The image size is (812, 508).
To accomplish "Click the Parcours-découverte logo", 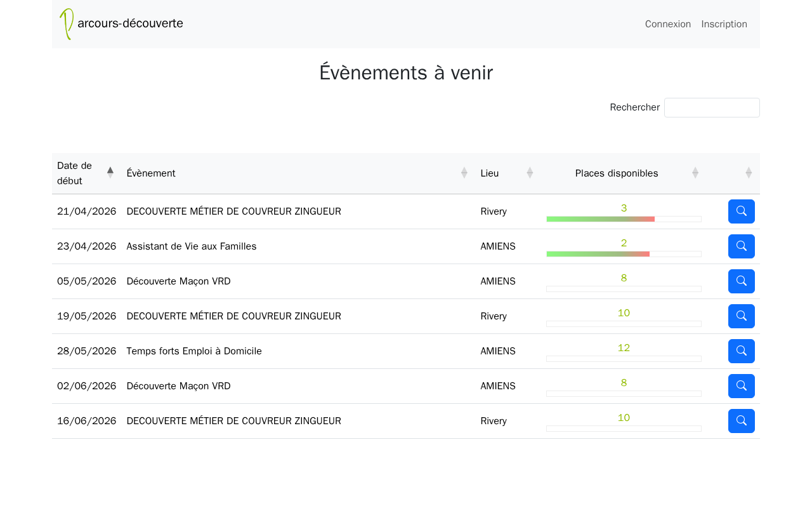I will tap(121, 24).
